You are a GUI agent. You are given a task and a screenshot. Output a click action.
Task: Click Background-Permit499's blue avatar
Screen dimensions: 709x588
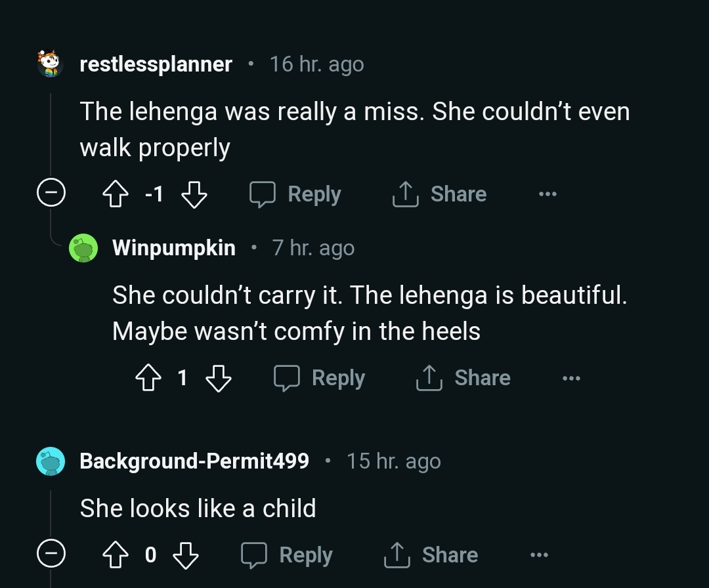(51, 461)
